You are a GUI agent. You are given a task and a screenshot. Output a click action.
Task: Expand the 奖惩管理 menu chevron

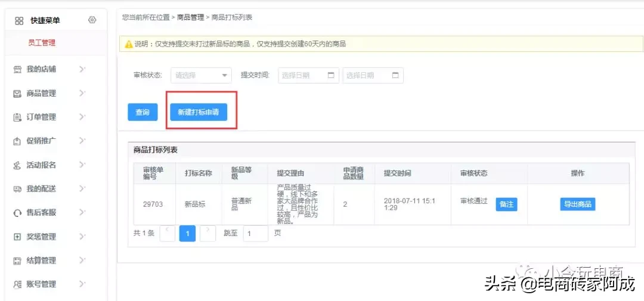[x=82, y=237]
